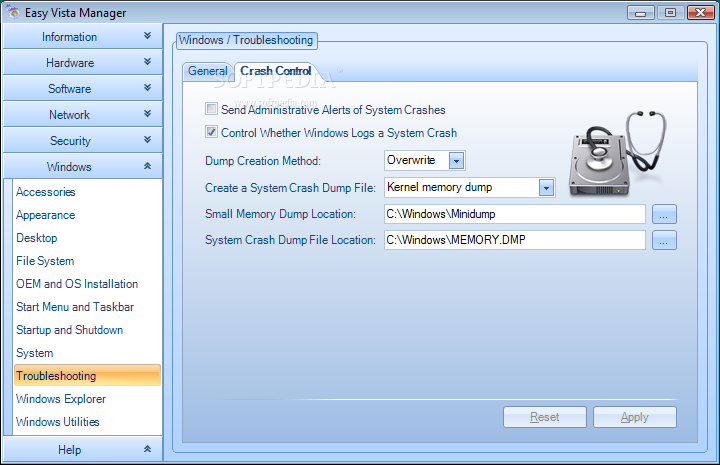Open the Dump Creation Method dropdown
The width and height of the screenshot is (720, 465).
coord(456,161)
